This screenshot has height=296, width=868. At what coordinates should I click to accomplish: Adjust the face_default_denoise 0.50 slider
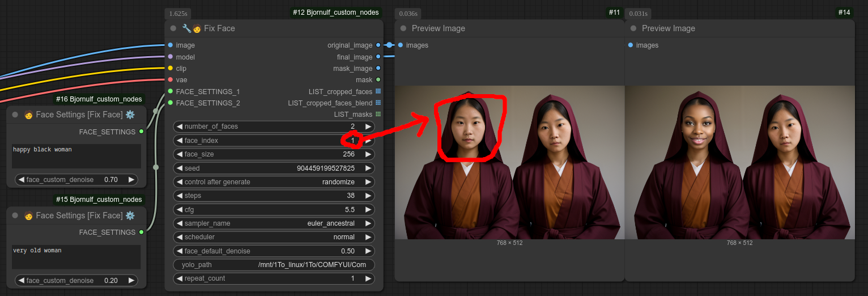274,251
